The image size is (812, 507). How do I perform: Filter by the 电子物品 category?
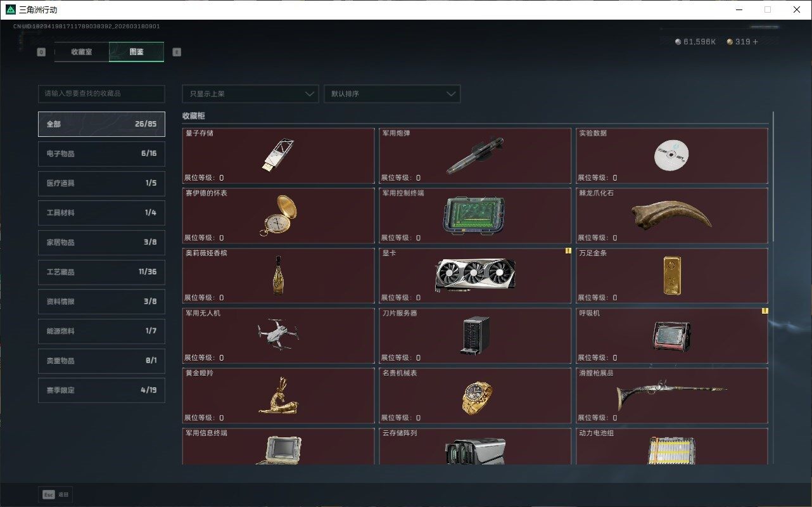[101, 154]
